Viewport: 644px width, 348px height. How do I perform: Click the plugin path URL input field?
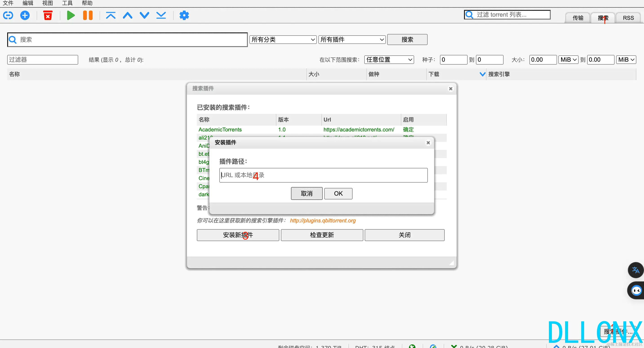323,175
